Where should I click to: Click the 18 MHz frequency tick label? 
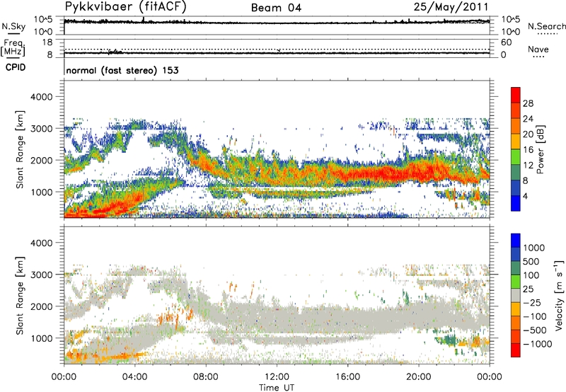pyautogui.click(x=47, y=42)
